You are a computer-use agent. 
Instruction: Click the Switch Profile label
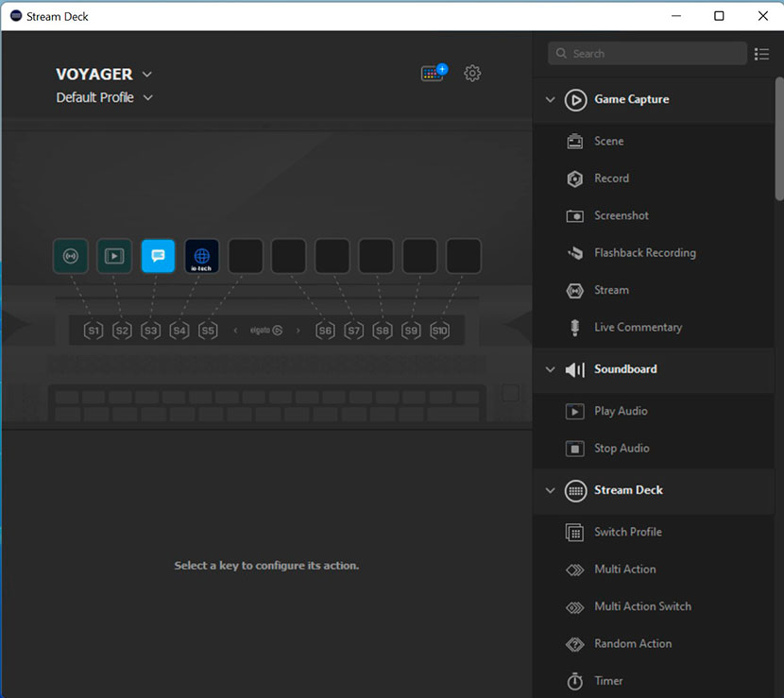point(628,532)
